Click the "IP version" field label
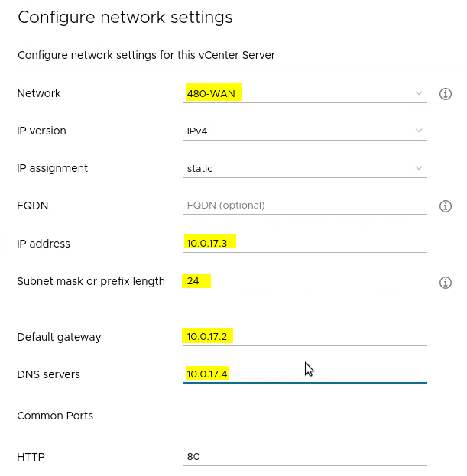This screenshot has width=467, height=476. click(41, 131)
